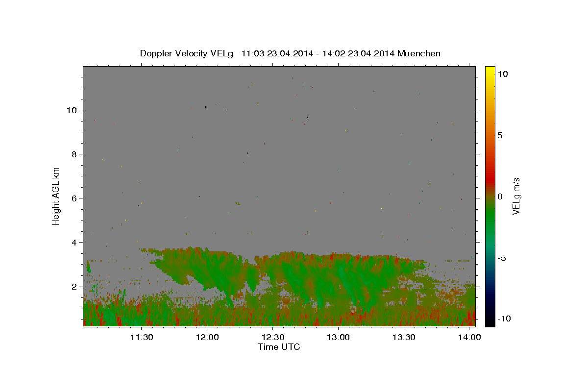Click the 13:30 time tick label
Screen dimensions: 588x392
coord(404,338)
